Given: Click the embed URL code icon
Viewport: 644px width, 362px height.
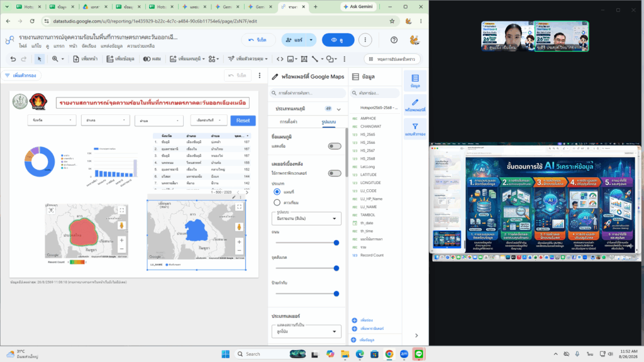Looking at the screenshot, I should tap(280, 59).
